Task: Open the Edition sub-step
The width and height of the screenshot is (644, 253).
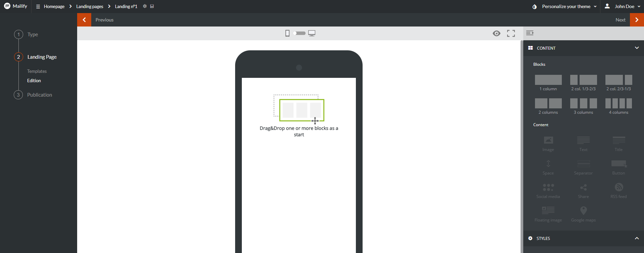Action: tap(34, 81)
